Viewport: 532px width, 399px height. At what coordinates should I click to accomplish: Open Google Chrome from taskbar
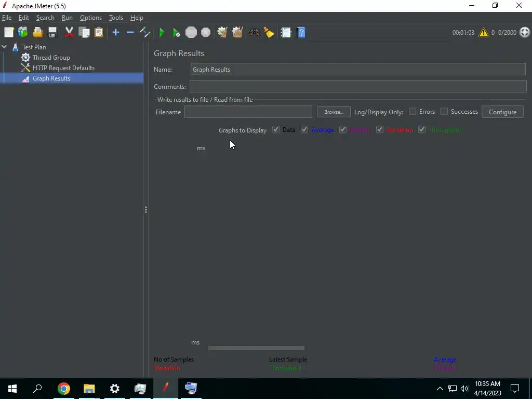click(x=63, y=389)
